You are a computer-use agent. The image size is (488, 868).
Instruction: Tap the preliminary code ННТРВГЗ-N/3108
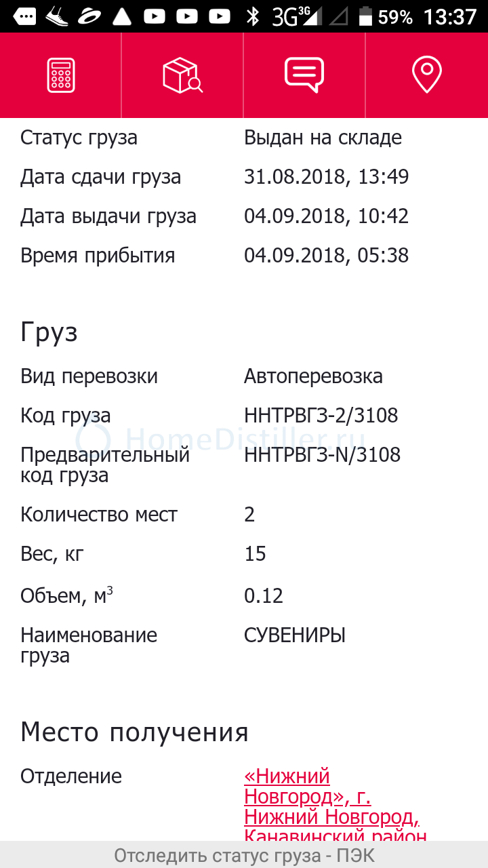323,454
